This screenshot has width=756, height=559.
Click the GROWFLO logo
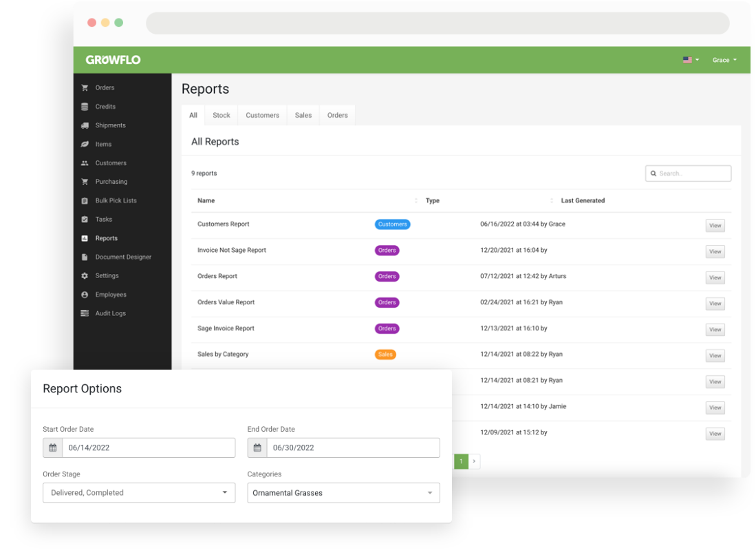(114, 60)
